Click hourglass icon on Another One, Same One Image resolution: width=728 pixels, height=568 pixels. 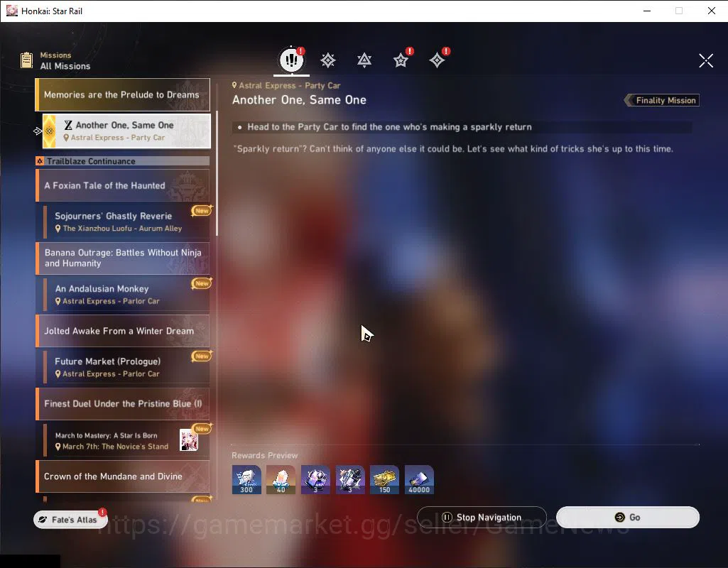pyautogui.click(x=68, y=125)
